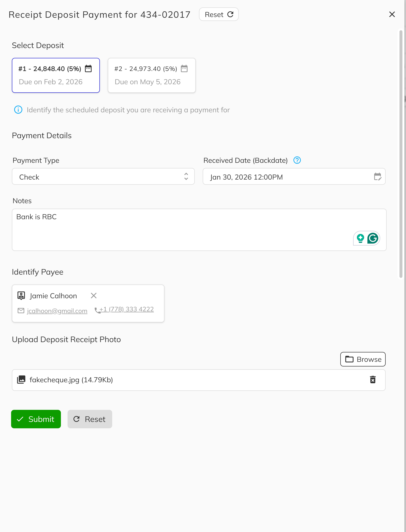Click the help icon next to Received Date
This screenshot has height=532, width=406.
(297, 160)
